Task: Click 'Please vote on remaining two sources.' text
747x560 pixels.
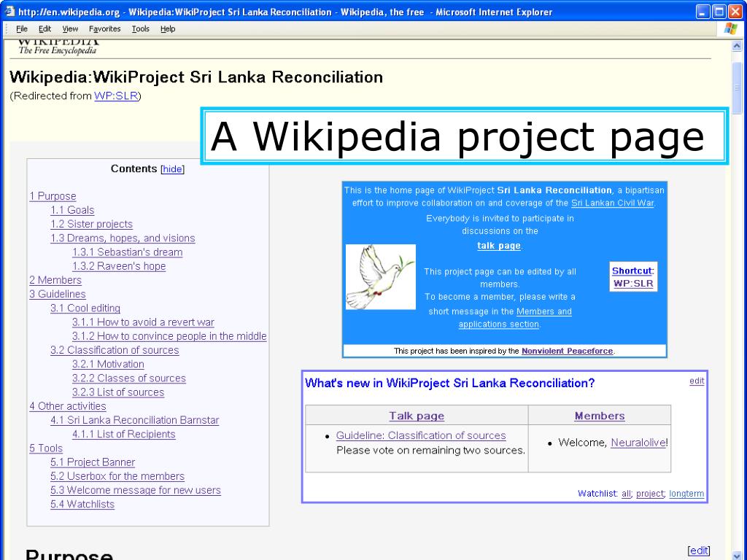Action: (430, 450)
